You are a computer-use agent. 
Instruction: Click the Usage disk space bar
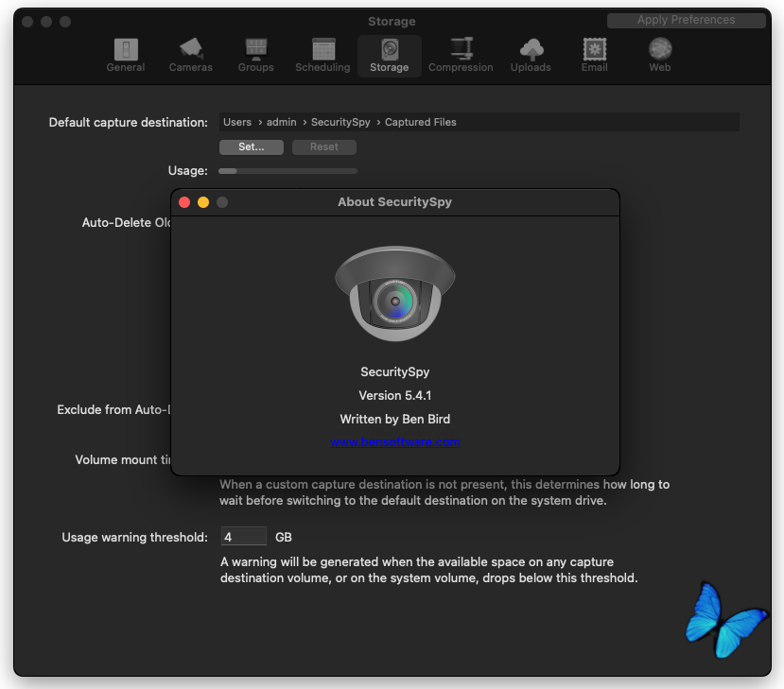288,171
